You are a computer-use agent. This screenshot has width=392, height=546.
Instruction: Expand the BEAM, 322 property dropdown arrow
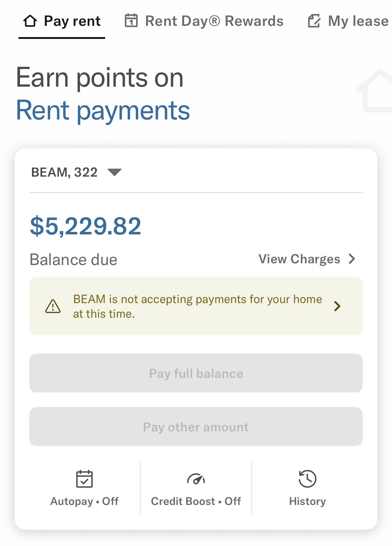click(x=115, y=172)
